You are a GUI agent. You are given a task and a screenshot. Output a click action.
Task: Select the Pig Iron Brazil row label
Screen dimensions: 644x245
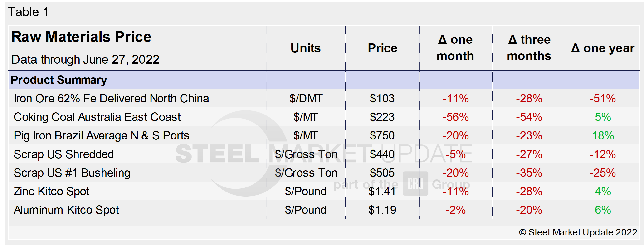coord(101,136)
